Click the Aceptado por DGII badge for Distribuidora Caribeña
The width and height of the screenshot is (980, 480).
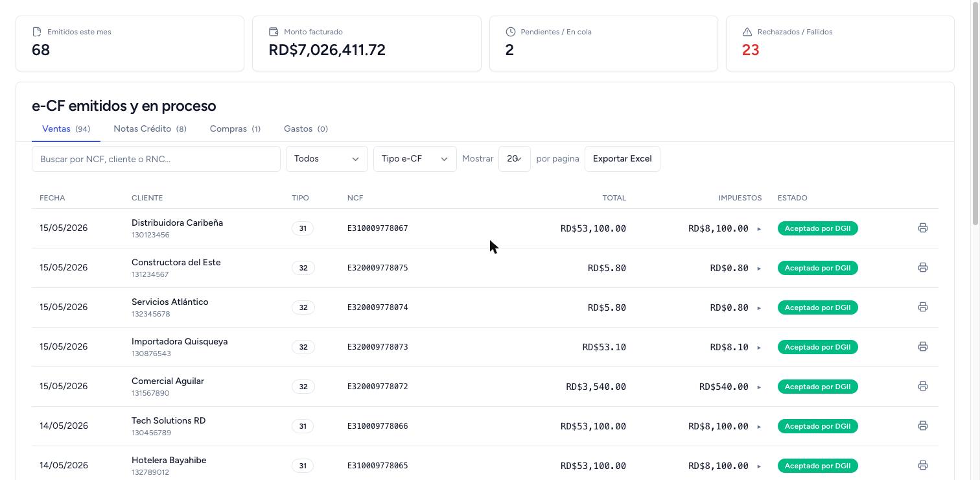click(x=817, y=228)
